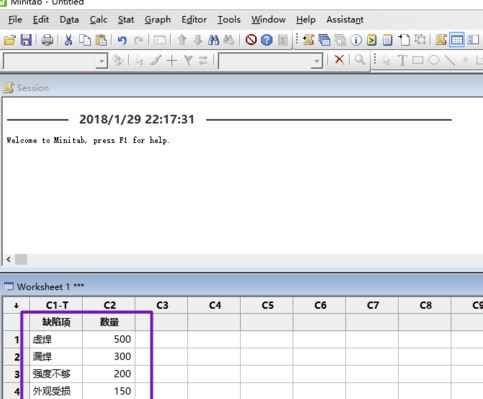The image size is (483, 399).
Task: Open the Edit Last Dialog icon
Action: (x=160, y=40)
